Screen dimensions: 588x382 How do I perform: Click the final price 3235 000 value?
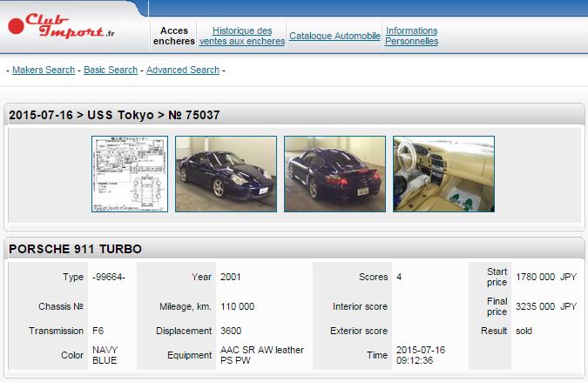[536, 306]
